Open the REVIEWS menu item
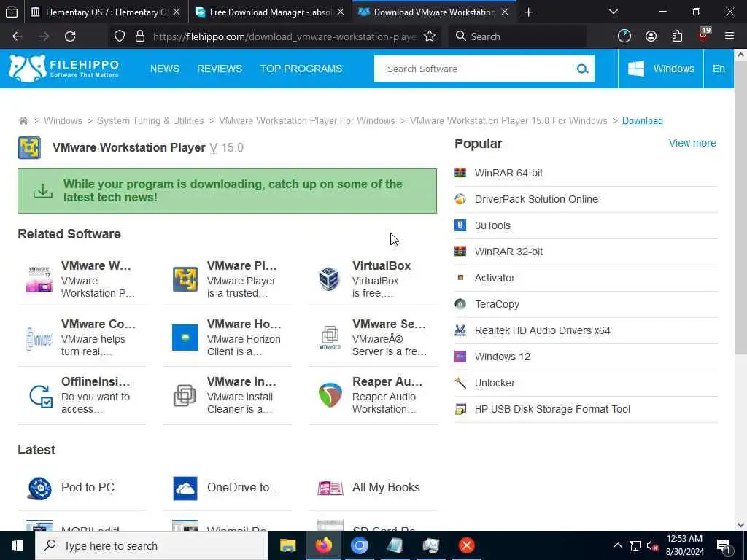The height and width of the screenshot is (560, 747). (220, 69)
